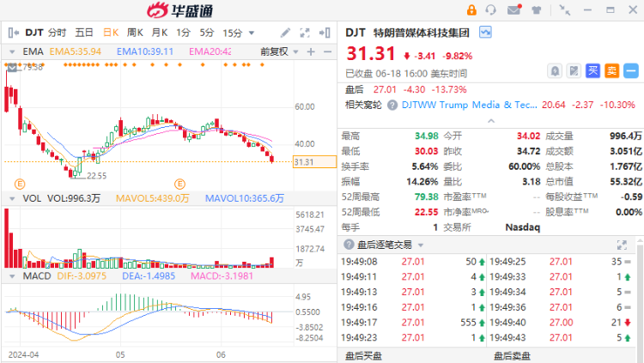Image resolution: width=644 pixels, height=363 pixels.
Task: Click the DEA:-1.4985 label
Action: (x=149, y=276)
